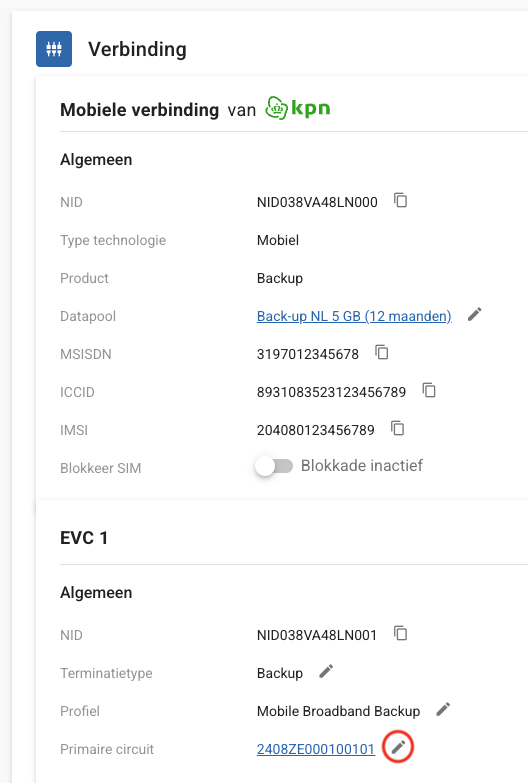Copy the IMSI number
This screenshot has height=783, width=528.
398,428
